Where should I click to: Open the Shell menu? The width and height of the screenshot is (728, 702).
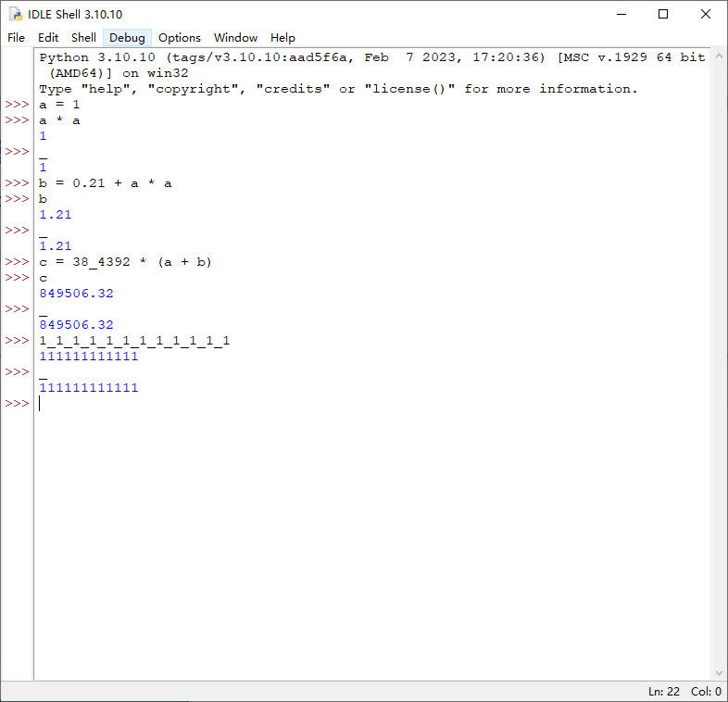tap(83, 38)
